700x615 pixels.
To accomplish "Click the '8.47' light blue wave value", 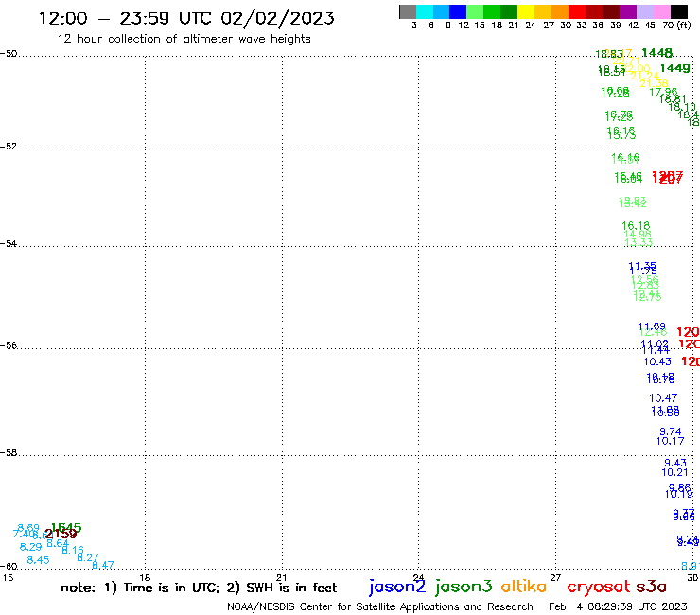I will point(103,566).
